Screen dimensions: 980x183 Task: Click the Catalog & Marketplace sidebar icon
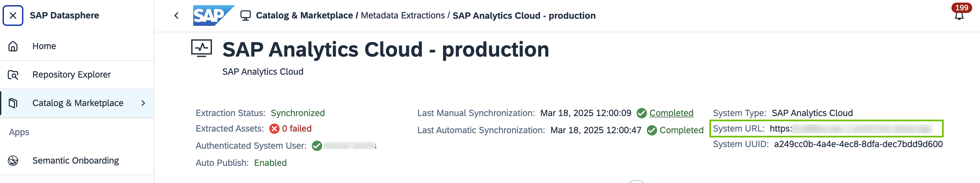point(13,103)
